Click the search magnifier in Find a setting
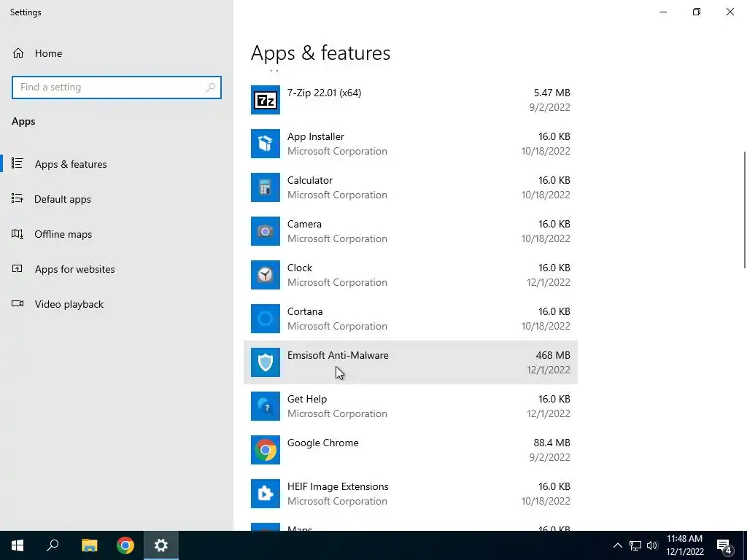 [211, 87]
